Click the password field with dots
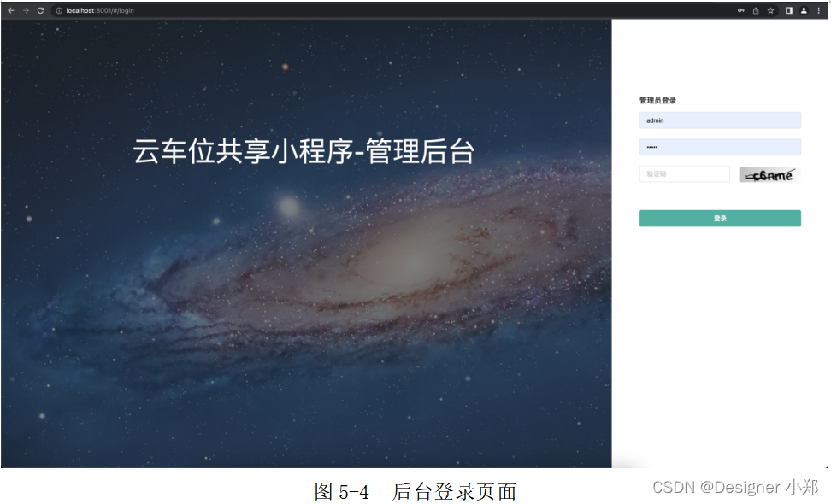This screenshot has width=831, height=504. tap(720, 147)
